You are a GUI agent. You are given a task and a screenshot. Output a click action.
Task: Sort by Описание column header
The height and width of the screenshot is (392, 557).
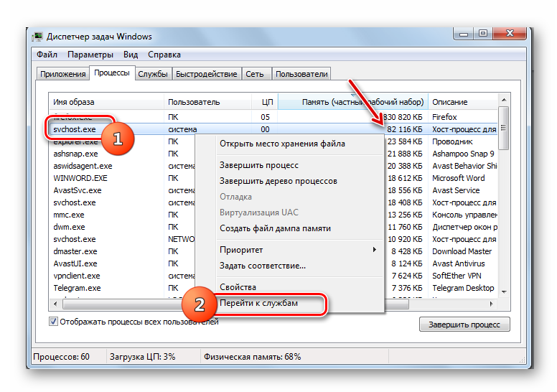[x=463, y=102]
